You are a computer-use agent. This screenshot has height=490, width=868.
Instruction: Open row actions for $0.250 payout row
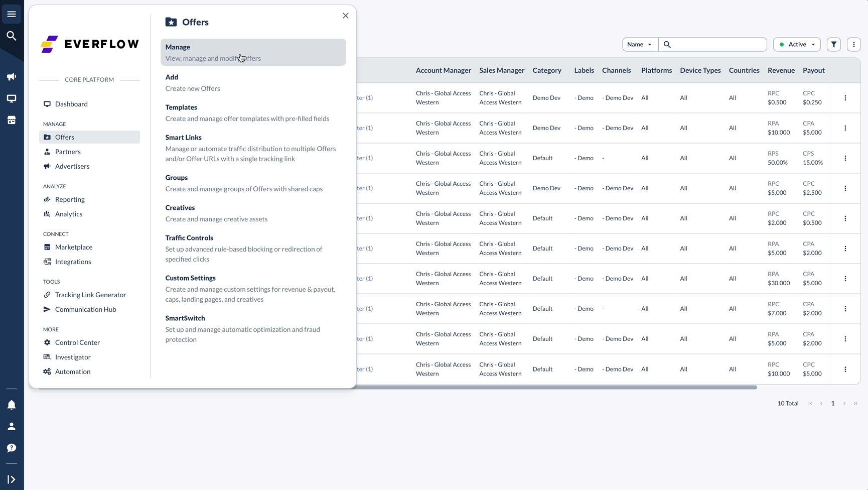[x=845, y=98]
